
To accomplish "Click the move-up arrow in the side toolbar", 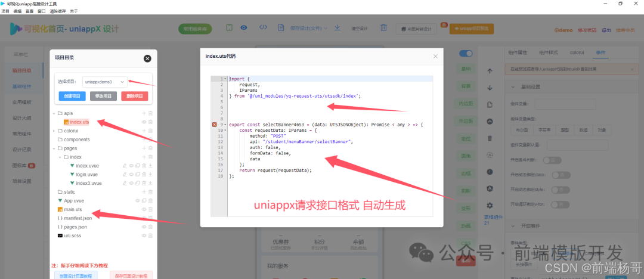I will pos(490,71).
